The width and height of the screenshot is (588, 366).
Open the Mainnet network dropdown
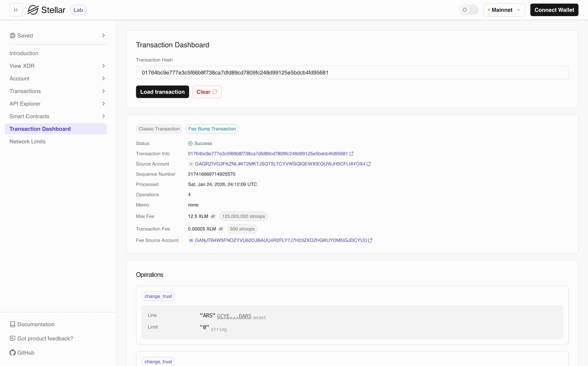pos(504,10)
